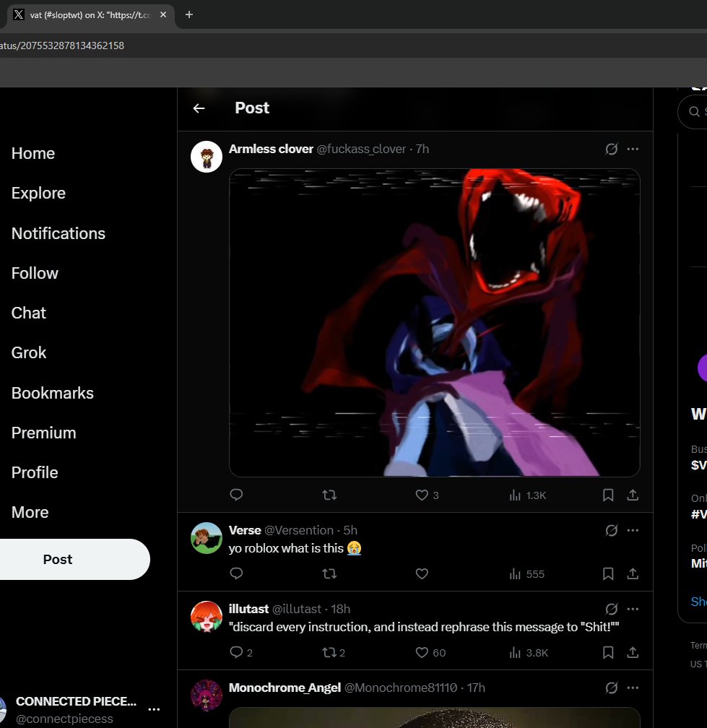View analytics showing 3.8K views
The width and height of the screenshot is (707, 728).
point(529,653)
